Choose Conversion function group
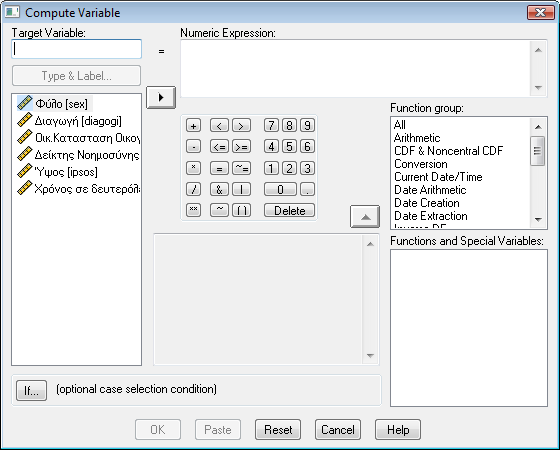Viewport: 560px width, 450px height. pos(420,164)
